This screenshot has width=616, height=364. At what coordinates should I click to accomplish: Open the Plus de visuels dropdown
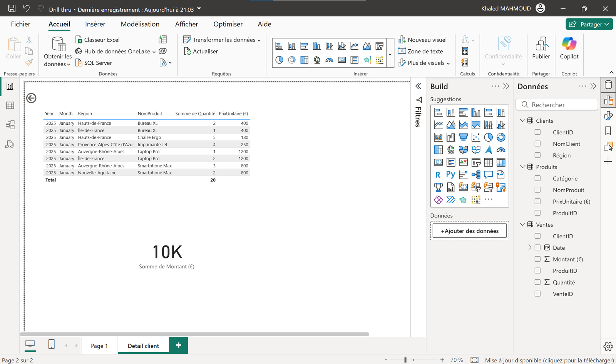pyautogui.click(x=424, y=63)
